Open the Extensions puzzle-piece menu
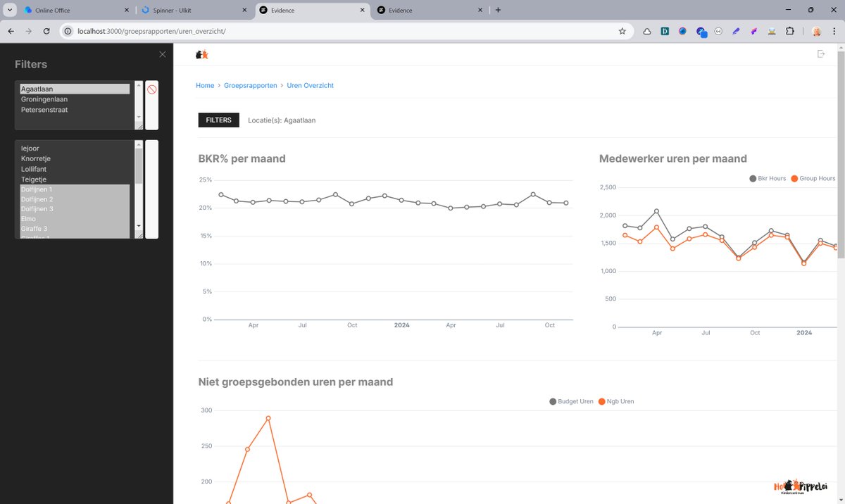Viewport: 845px width, 504px height. tap(789, 31)
